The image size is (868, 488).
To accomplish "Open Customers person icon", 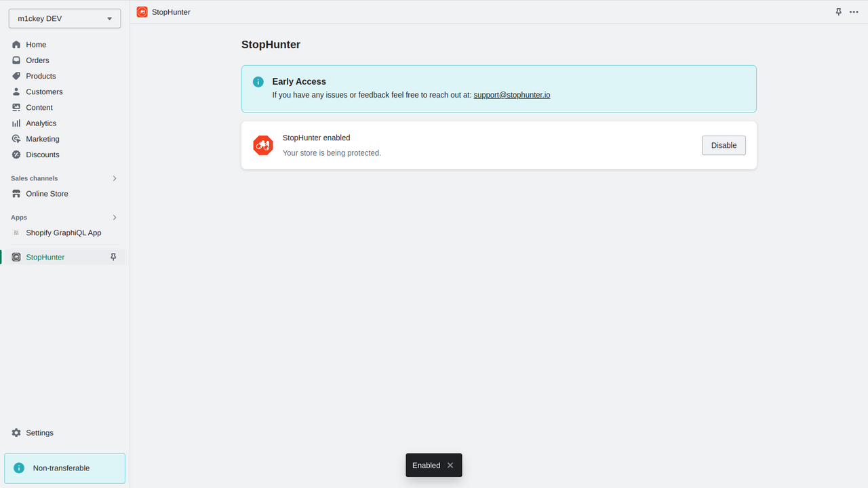I will [16, 91].
